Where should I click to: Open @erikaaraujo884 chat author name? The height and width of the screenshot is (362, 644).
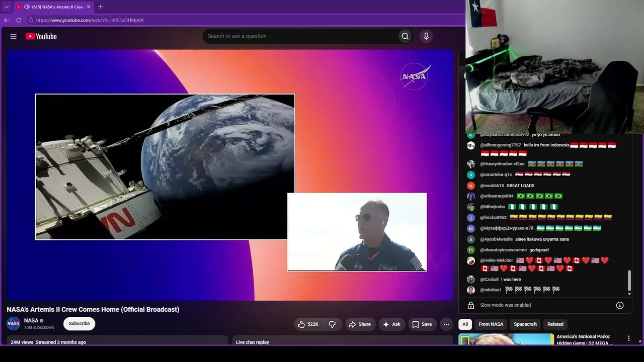click(x=497, y=196)
